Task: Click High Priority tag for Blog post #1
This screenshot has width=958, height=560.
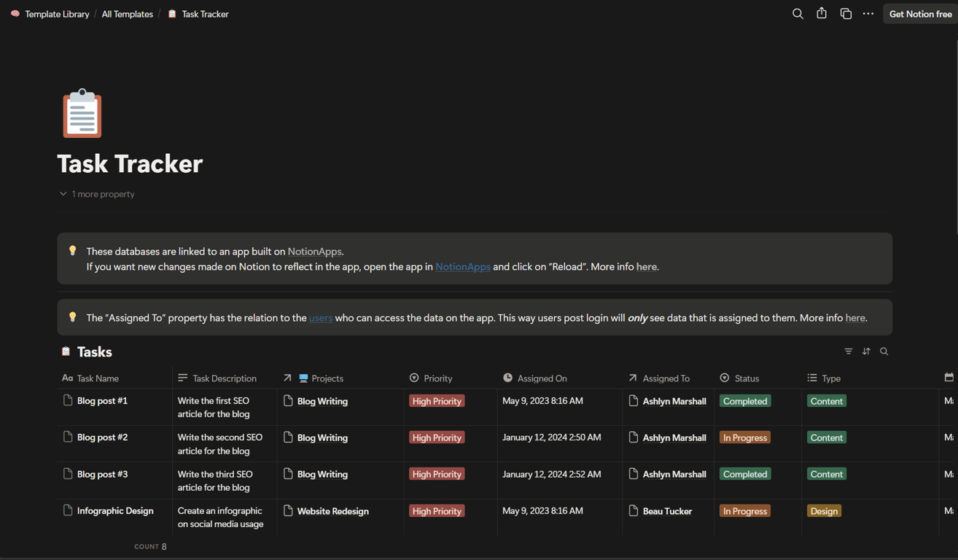Action: [437, 401]
